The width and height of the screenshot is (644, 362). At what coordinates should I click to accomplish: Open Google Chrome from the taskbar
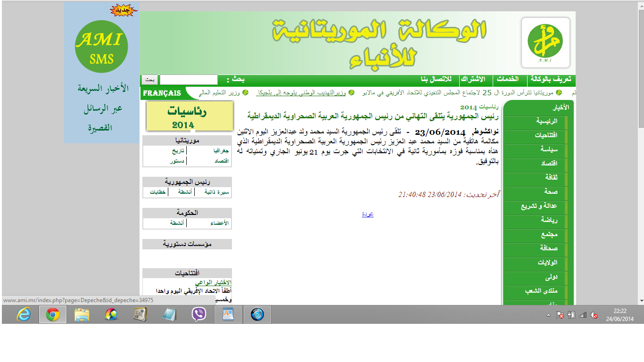(x=52, y=314)
